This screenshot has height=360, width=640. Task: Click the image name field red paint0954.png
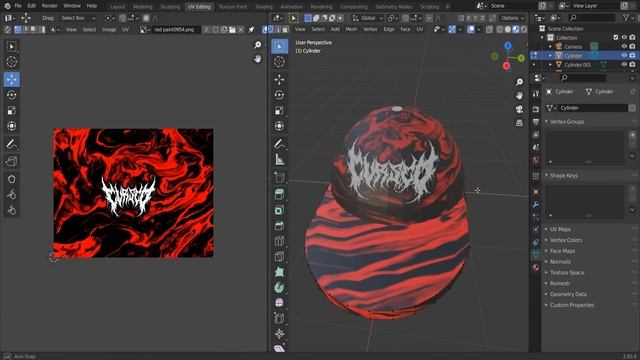click(176, 30)
